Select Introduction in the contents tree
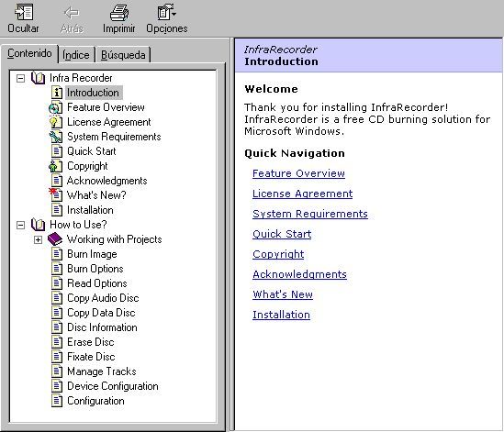Screen dimensions: 504x432 click(94, 93)
